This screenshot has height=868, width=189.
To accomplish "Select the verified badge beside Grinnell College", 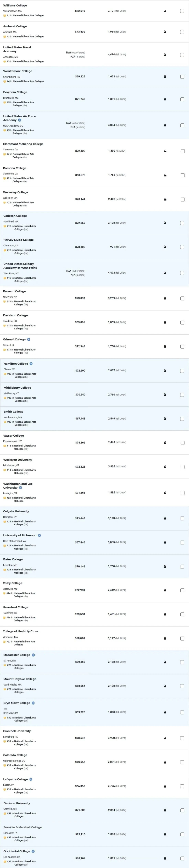I will coord(28,339).
